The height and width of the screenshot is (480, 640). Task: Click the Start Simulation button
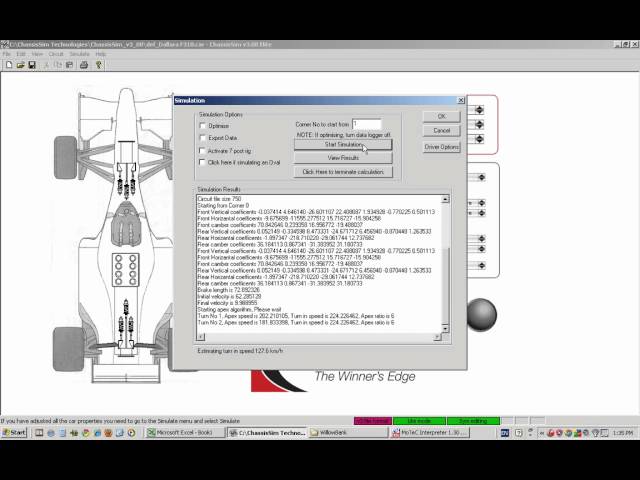343,144
